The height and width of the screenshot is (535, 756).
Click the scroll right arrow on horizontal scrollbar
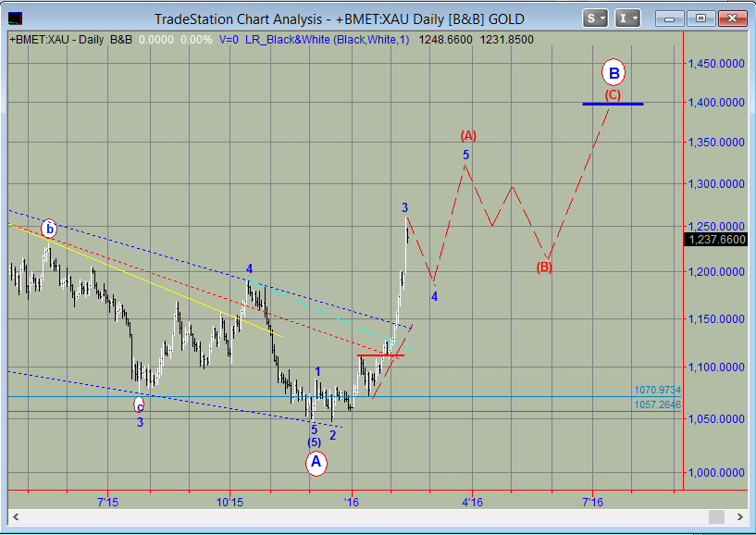click(x=739, y=517)
